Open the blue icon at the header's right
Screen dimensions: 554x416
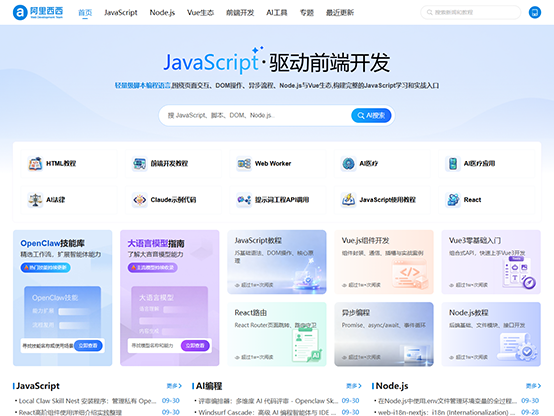point(535,12)
